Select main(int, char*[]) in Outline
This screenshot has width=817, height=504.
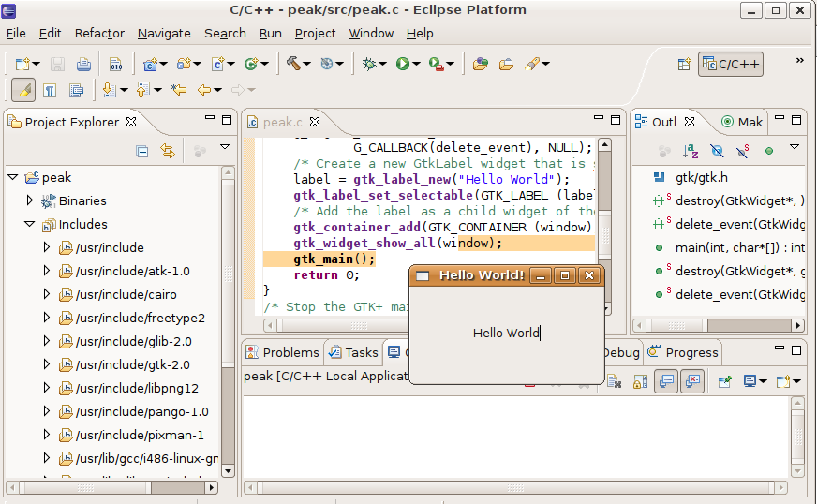[740, 247]
